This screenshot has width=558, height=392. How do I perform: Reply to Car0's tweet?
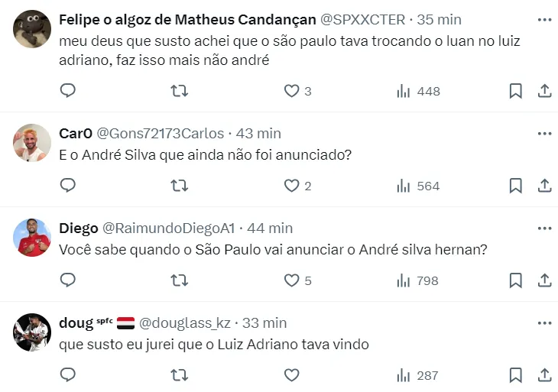tap(68, 186)
